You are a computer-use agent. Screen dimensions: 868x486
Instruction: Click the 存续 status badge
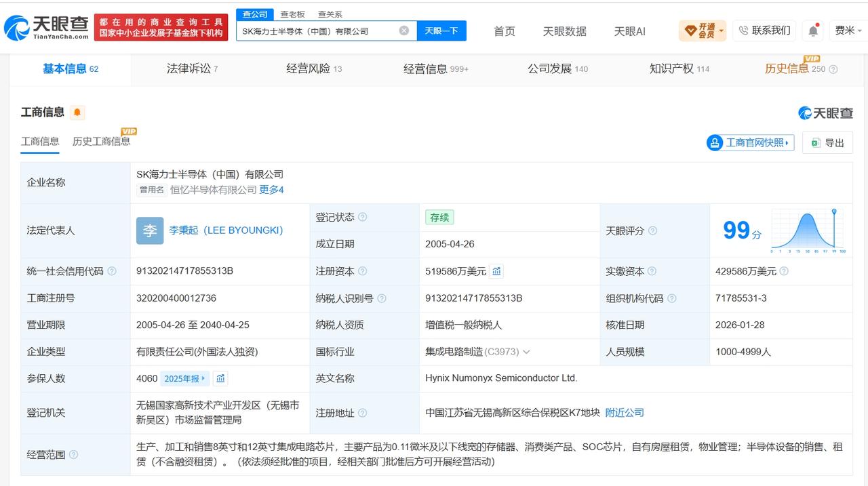(x=439, y=218)
